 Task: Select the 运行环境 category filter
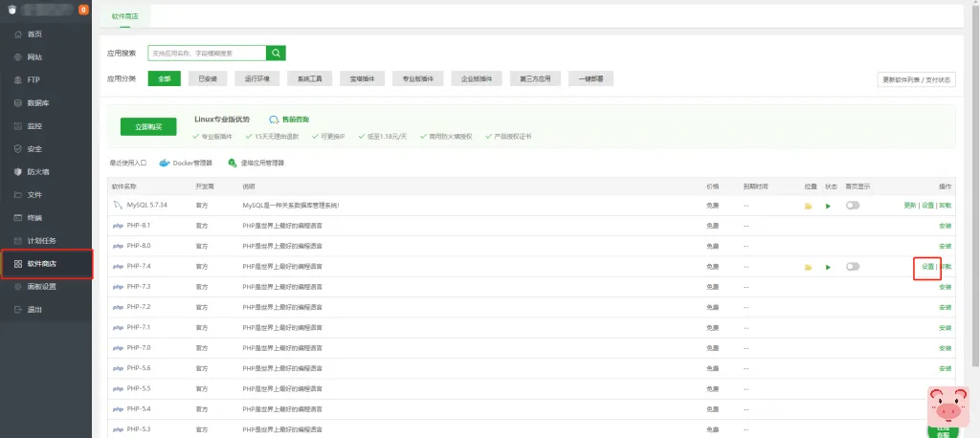coord(256,78)
